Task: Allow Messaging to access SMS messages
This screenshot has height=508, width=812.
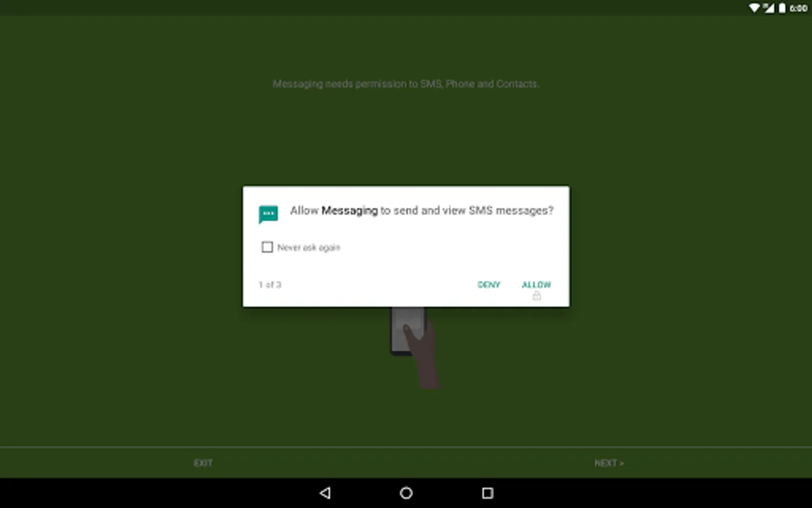Action: (536, 284)
